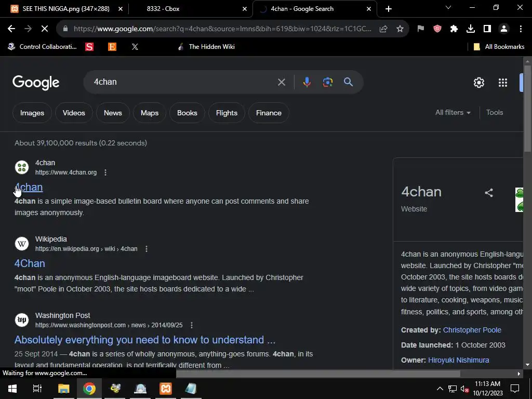Screen dimensions: 532x399
Task: Open a new browser tab
Action: pos(389,9)
